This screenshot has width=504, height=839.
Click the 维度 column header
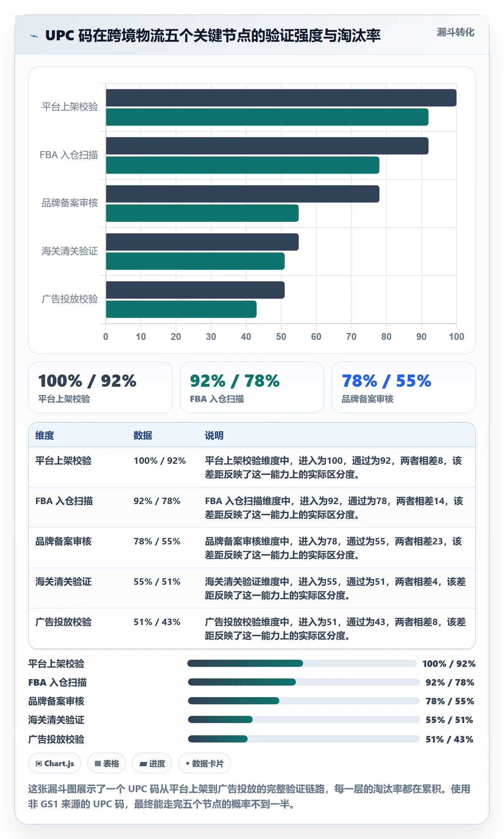[x=45, y=435]
